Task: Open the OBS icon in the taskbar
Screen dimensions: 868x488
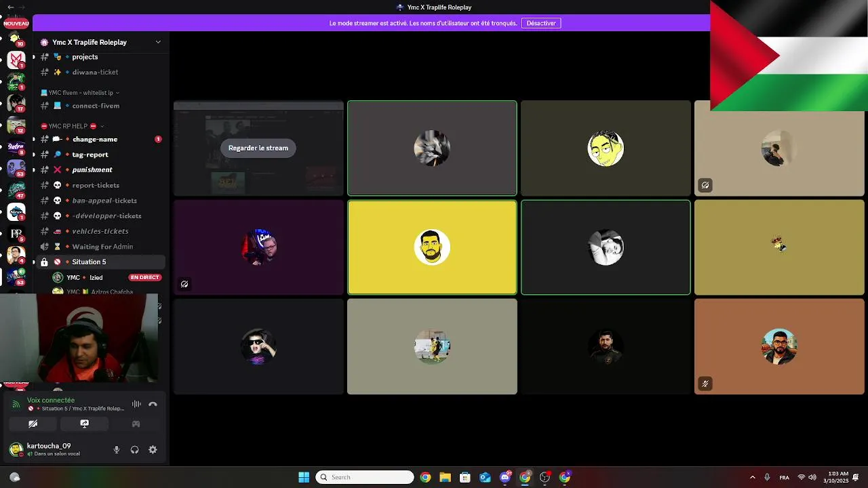Action: pos(545,477)
